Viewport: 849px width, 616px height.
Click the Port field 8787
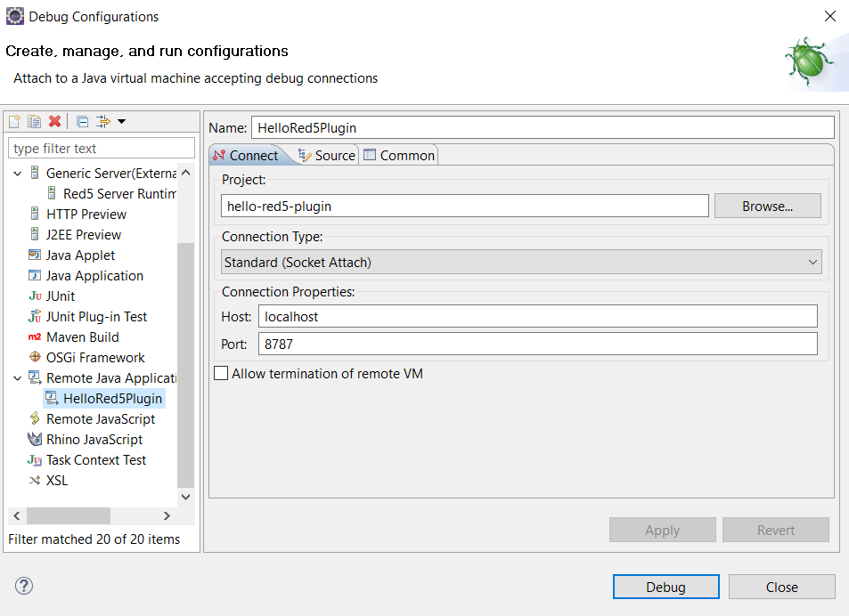click(538, 344)
